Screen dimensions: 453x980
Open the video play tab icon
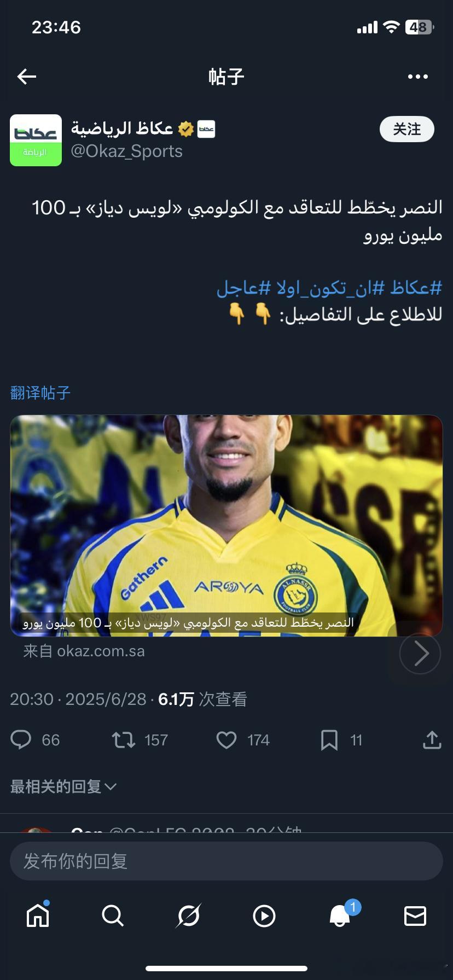coord(264,916)
